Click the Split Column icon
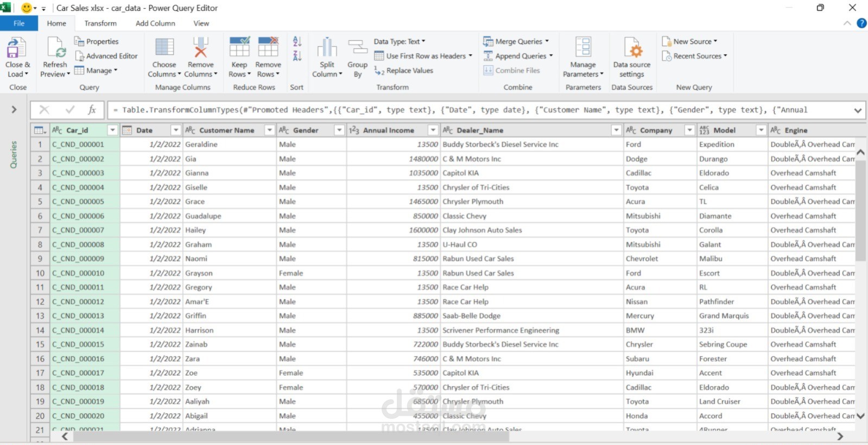The image size is (868, 445). click(327, 47)
